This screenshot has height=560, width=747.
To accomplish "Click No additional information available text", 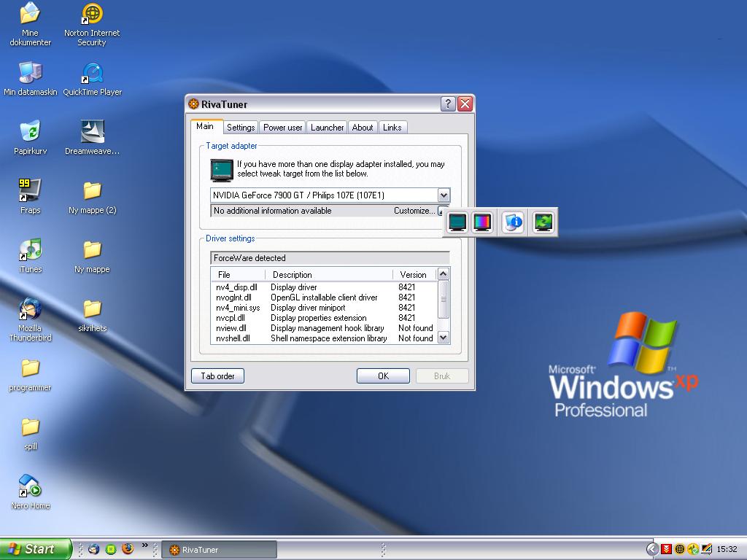I will (x=273, y=211).
